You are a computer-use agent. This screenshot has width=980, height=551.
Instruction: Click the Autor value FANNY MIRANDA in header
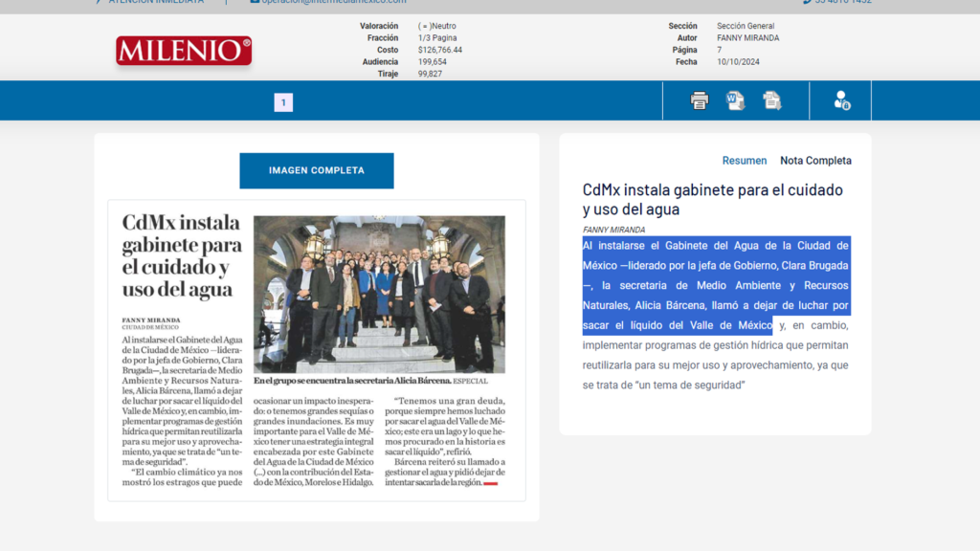coord(748,38)
